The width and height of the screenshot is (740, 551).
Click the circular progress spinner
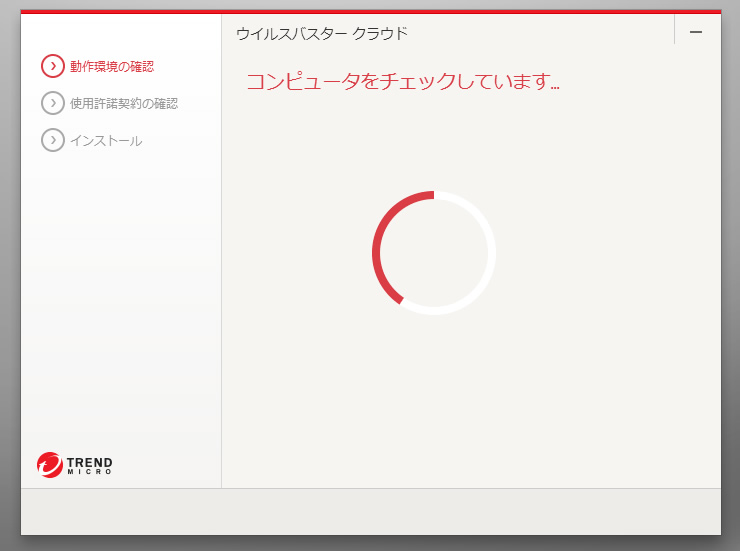(x=434, y=252)
